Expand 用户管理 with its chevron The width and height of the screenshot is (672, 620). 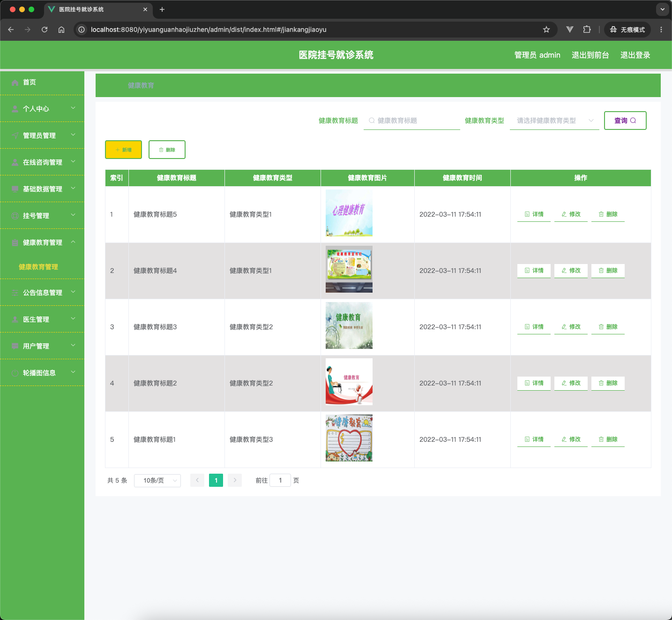73,345
